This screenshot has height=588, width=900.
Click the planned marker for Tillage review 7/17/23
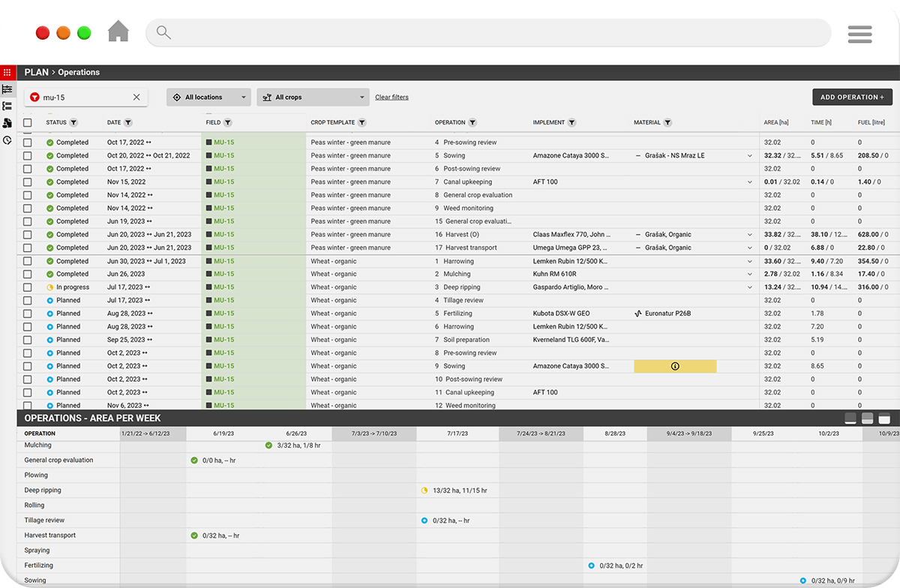(424, 520)
